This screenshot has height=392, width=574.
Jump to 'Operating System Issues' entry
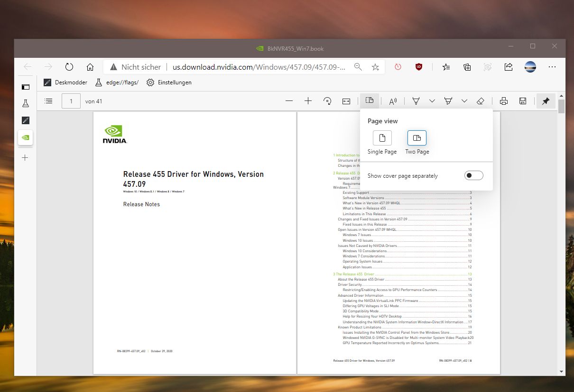[x=407, y=261]
